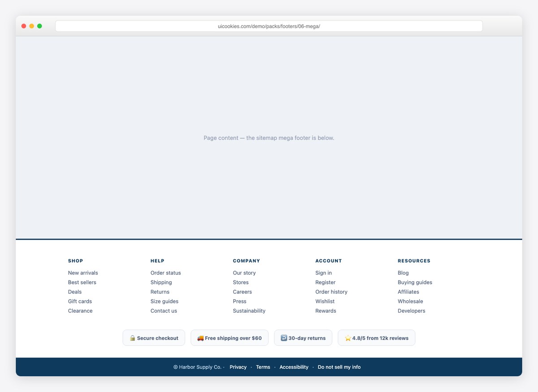The height and width of the screenshot is (392, 538).
Task: Click the RESOURCES column heading
Action: pyautogui.click(x=414, y=261)
